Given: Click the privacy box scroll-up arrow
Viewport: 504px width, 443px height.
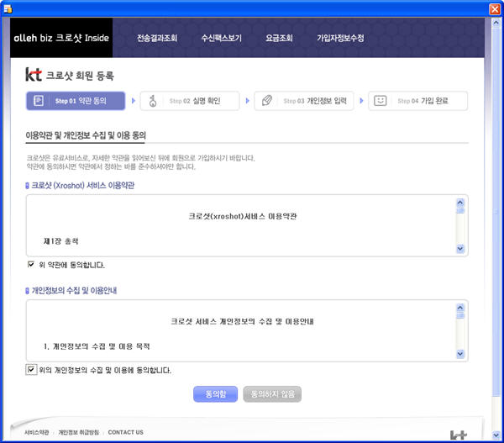Looking at the screenshot, I should [x=460, y=308].
